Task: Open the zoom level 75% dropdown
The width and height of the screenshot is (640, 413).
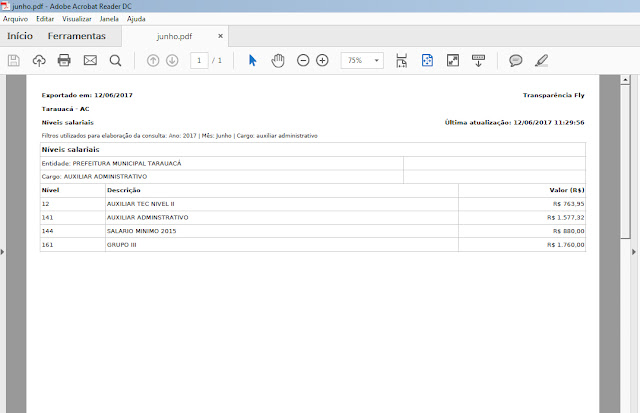Action: [x=362, y=60]
